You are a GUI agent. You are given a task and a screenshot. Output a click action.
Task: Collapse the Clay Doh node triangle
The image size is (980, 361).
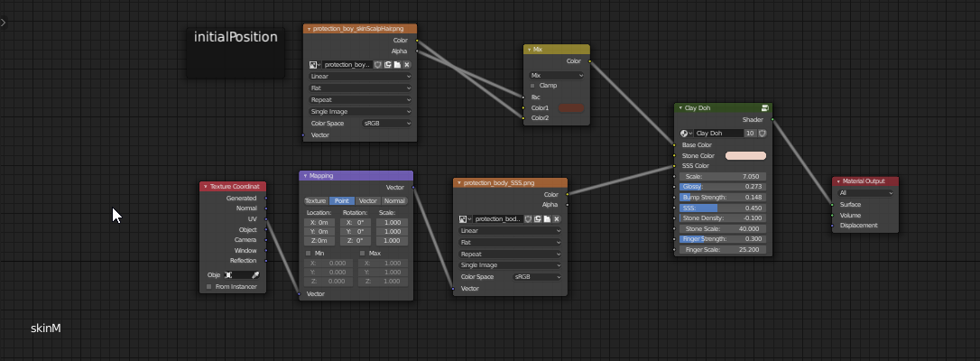click(680, 108)
